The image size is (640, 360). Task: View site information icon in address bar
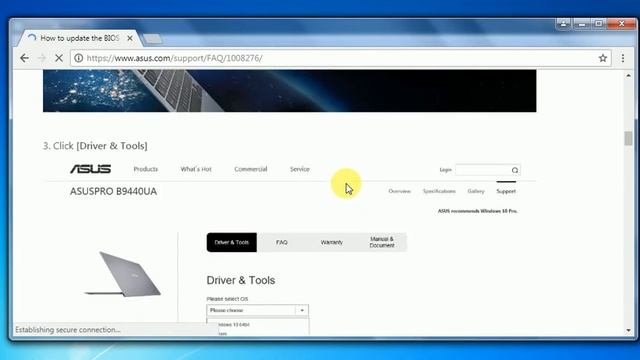coord(78,58)
